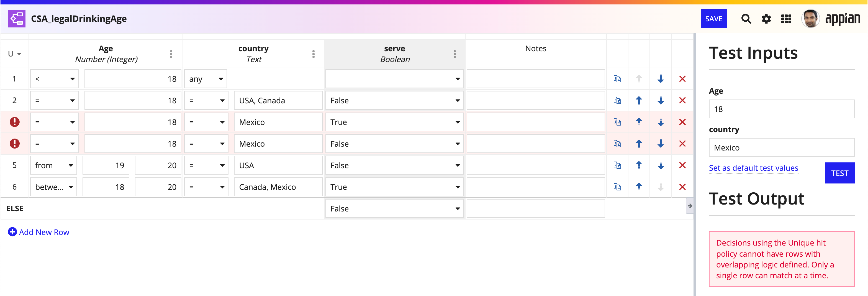This screenshot has height=296, width=868.
Task: Click the ELSE row notes field
Action: click(535, 208)
